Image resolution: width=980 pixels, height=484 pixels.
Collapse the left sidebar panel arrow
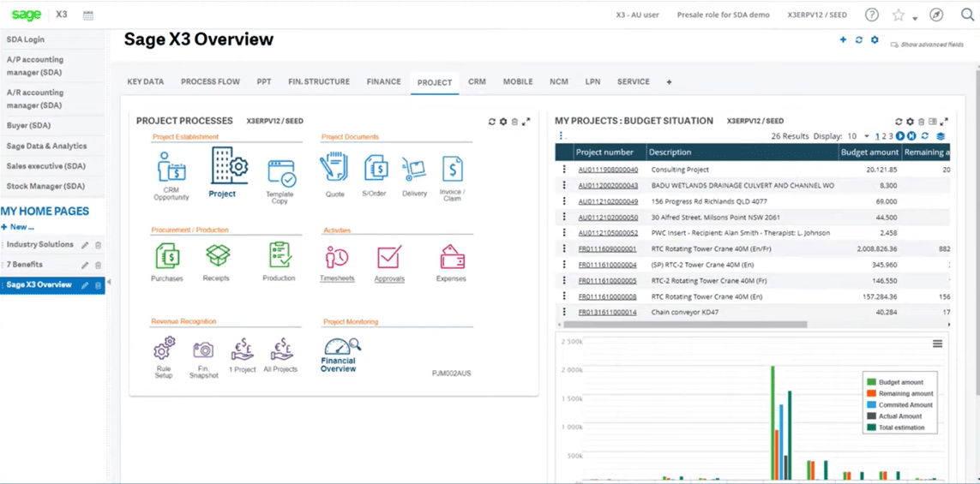pos(109,283)
